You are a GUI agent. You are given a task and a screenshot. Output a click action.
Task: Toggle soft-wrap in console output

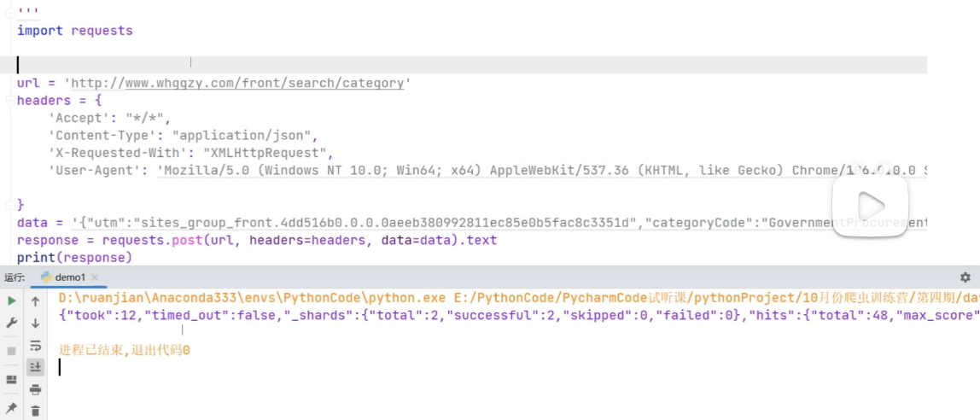point(35,346)
